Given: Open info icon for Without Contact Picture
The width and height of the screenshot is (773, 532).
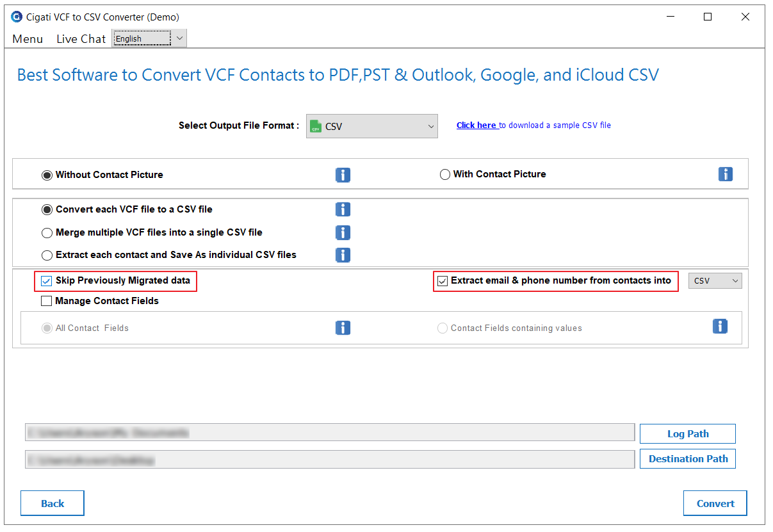Looking at the screenshot, I should [343, 175].
